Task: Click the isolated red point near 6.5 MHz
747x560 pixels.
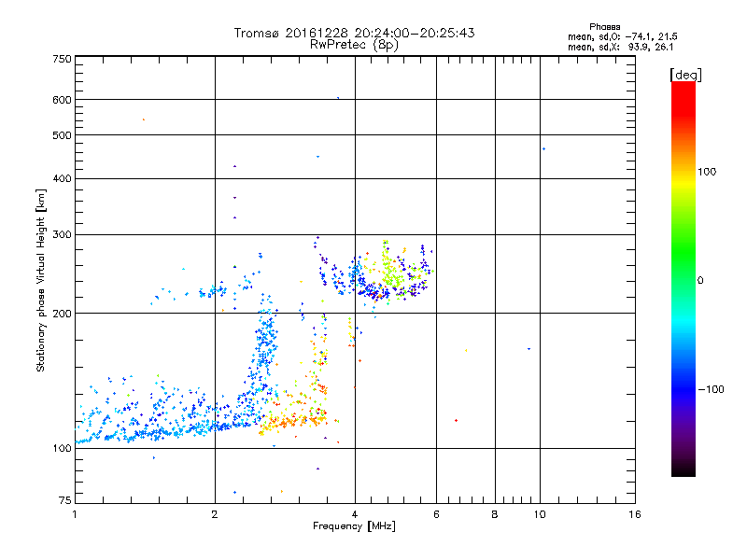Action: coord(457,421)
